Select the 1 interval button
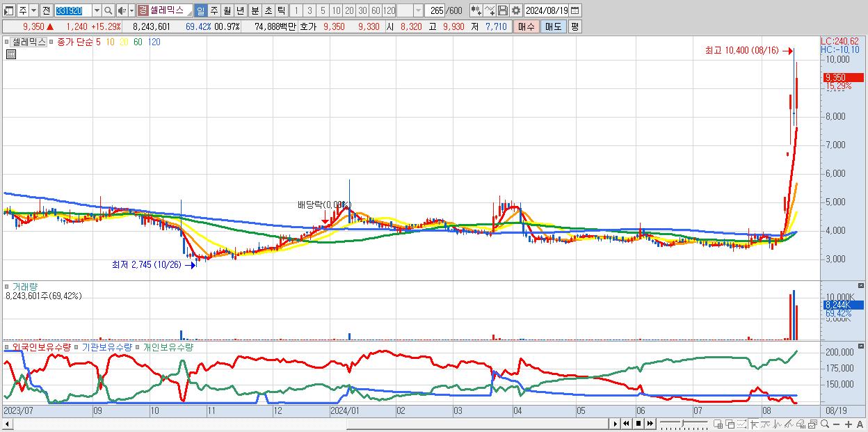This screenshot has height=432, width=868. [x=296, y=10]
